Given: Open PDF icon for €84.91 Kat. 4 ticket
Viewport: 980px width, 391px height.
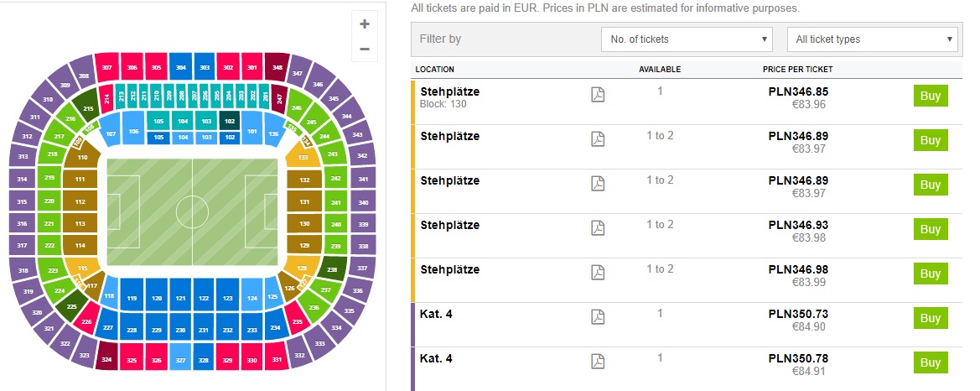Looking at the screenshot, I should (x=598, y=361).
